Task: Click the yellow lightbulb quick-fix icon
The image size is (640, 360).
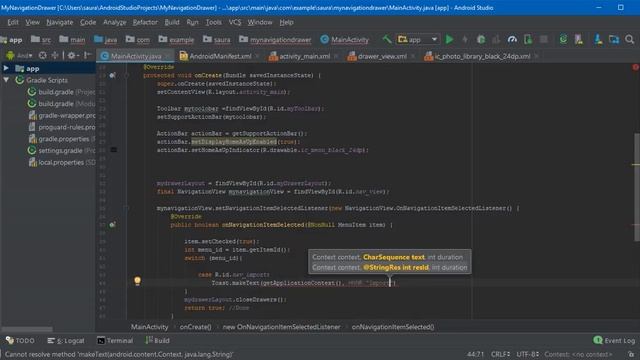Action: pyautogui.click(x=138, y=280)
